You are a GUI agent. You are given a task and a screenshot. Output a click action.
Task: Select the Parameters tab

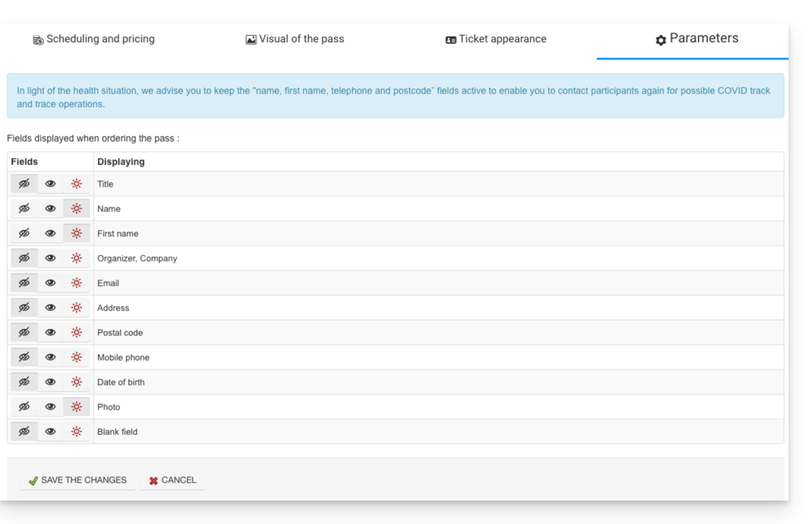697,39
